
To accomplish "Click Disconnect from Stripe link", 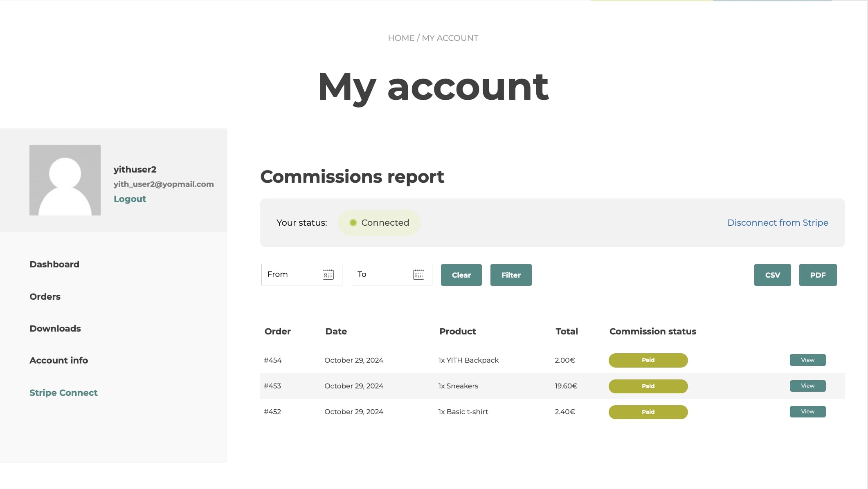I will point(778,223).
